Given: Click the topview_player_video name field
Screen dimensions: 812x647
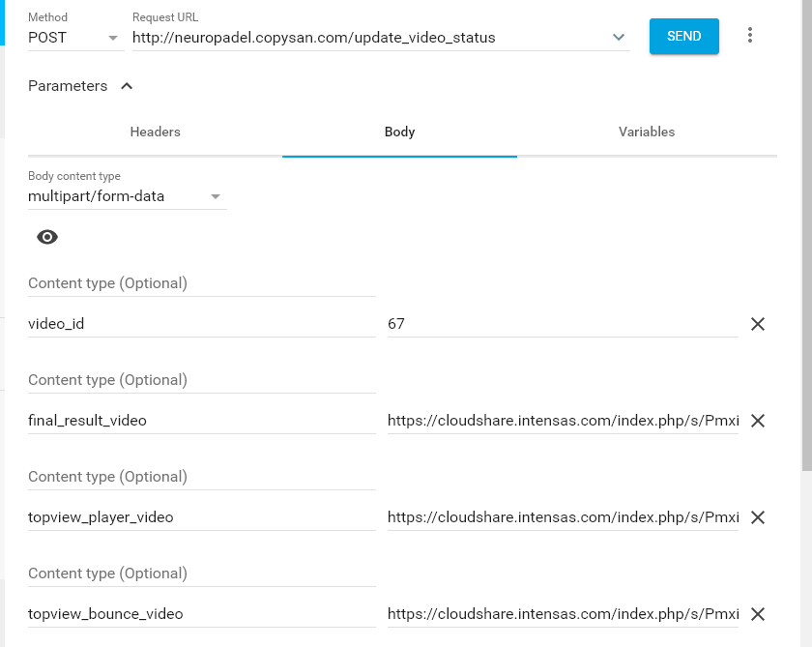Looking at the screenshot, I should click(x=201, y=517).
